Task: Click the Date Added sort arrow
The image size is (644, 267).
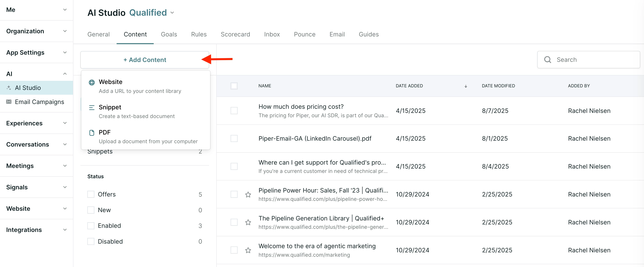Action: pyautogui.click(x=465, y=86)
